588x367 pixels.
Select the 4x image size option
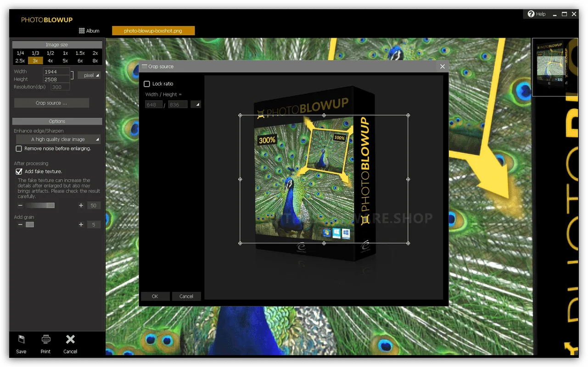50,61
